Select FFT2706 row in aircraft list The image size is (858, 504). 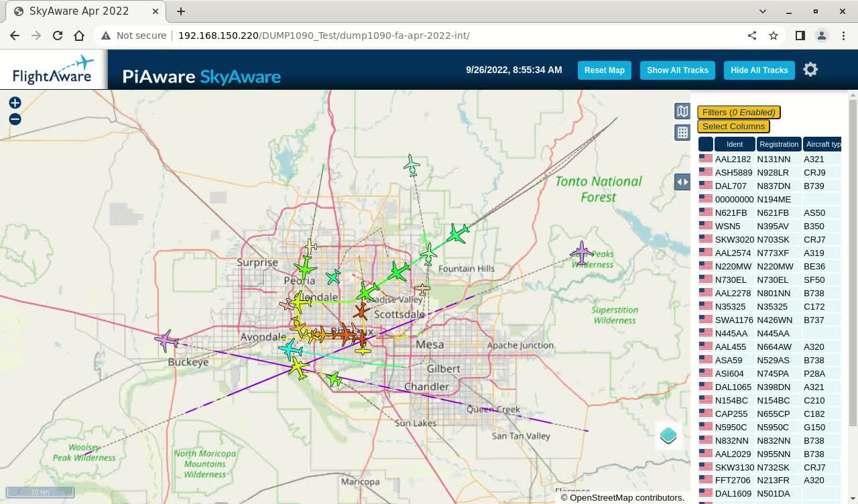[770, 480]
